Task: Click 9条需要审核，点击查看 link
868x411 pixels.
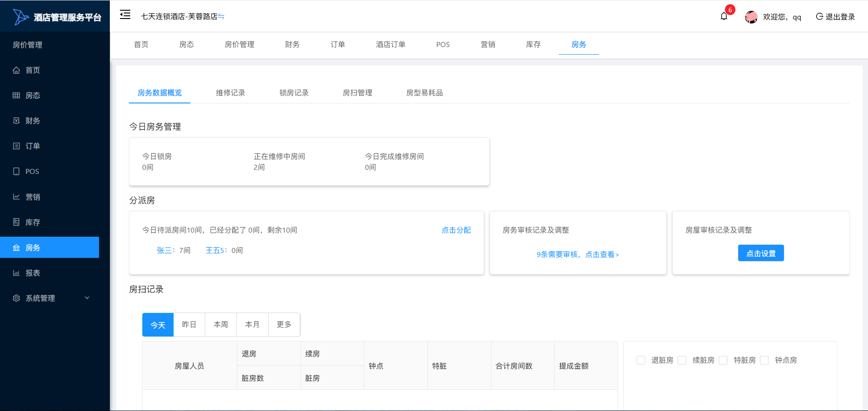Action: (578, 254)
